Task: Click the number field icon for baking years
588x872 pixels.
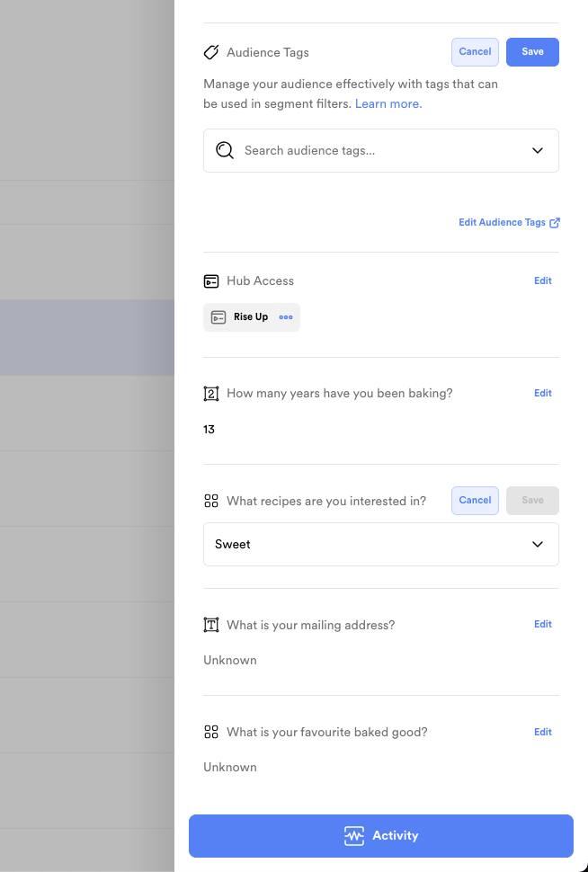Action: pos(211,394)
